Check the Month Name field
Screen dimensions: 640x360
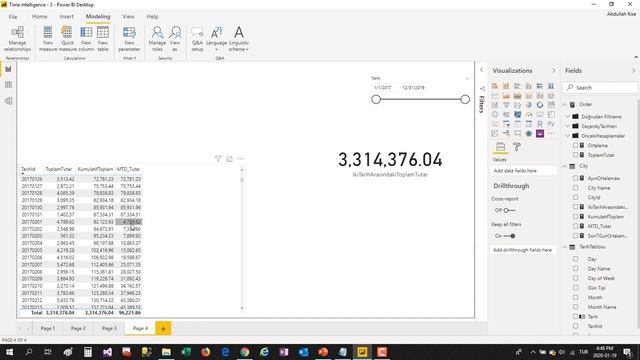pos(576,307)
